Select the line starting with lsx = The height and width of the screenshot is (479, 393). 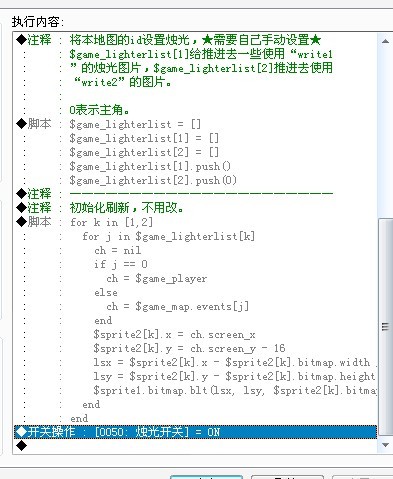pos(196,362)
